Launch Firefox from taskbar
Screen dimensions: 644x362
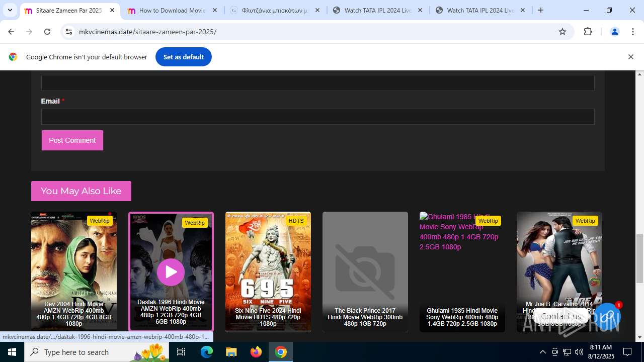tap(256, 352)
